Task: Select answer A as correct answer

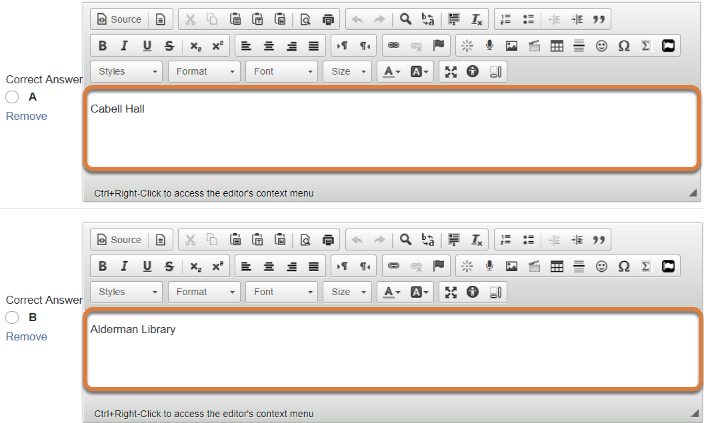Action: (x=12, y=97)
